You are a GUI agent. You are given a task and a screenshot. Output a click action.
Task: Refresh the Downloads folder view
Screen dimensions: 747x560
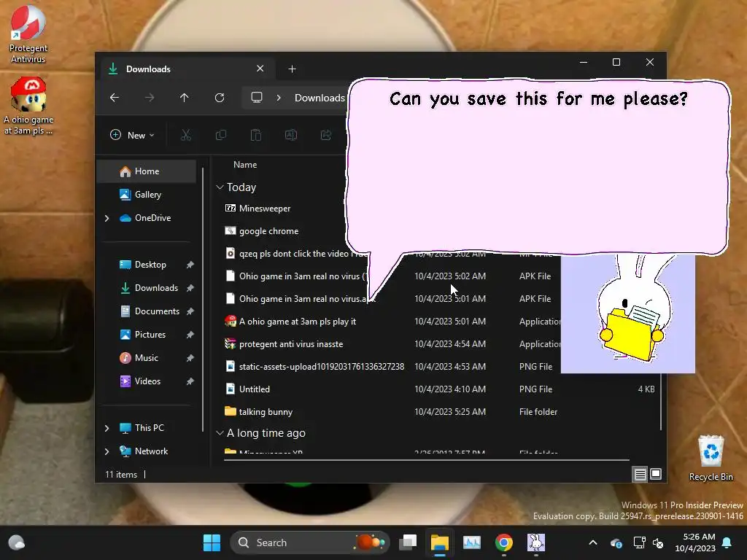click(219, 98)
